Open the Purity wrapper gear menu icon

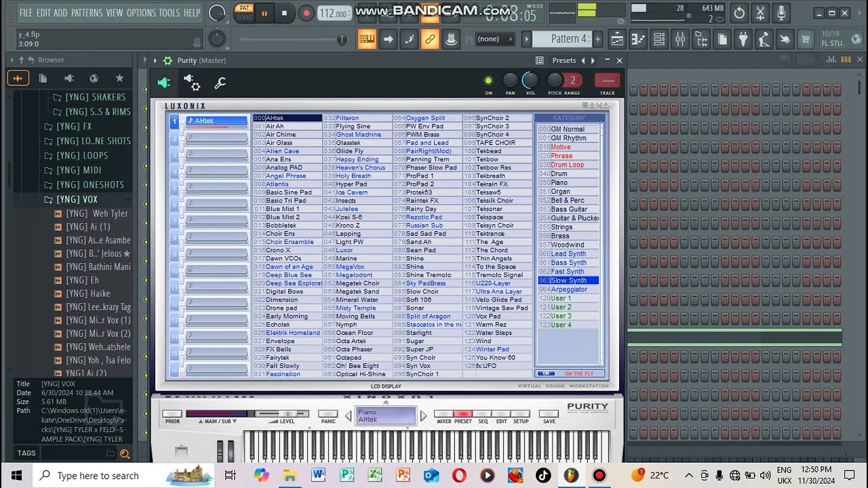pyautogui.click(x=167, y=60)
